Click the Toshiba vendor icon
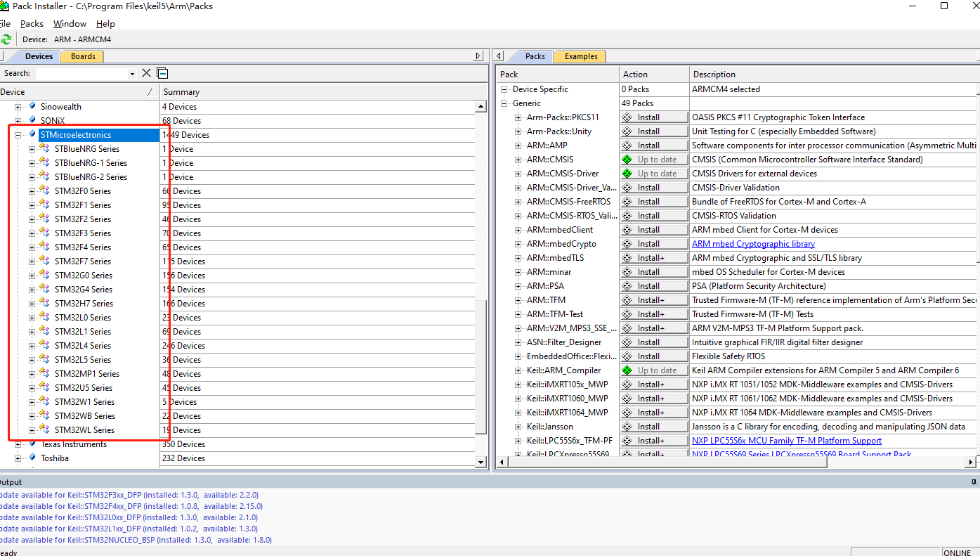Image resolution: width=980 pixels, height=556 pixels. point(32,458)
